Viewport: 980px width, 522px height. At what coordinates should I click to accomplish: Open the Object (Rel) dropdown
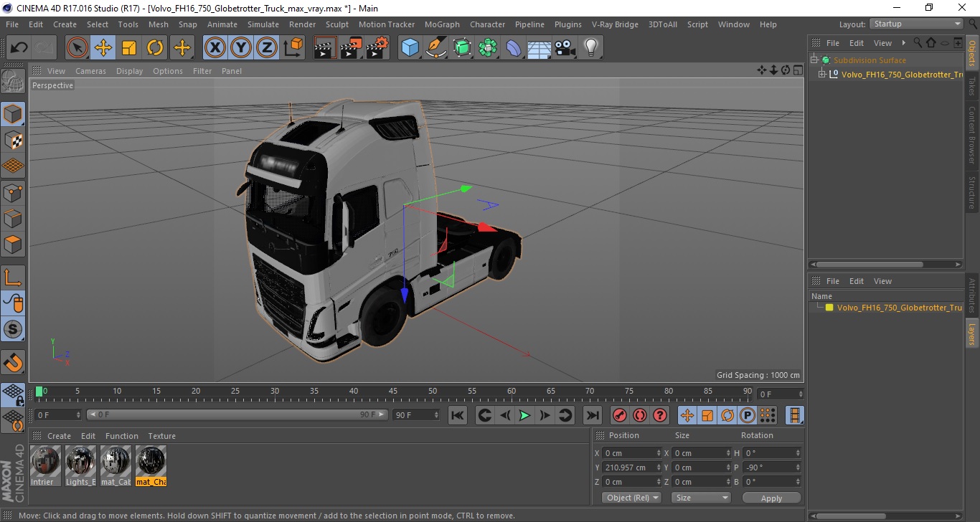[632, 498]
